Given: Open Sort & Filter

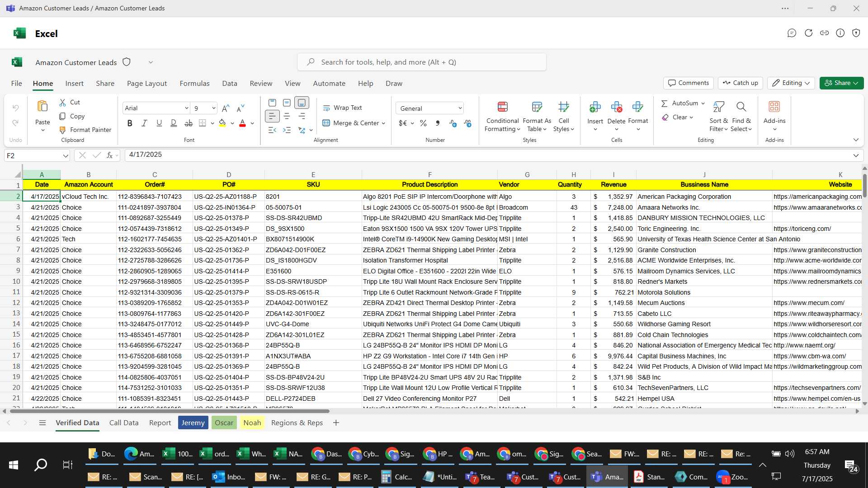Looking at the screenshot, I should point(718,117).
